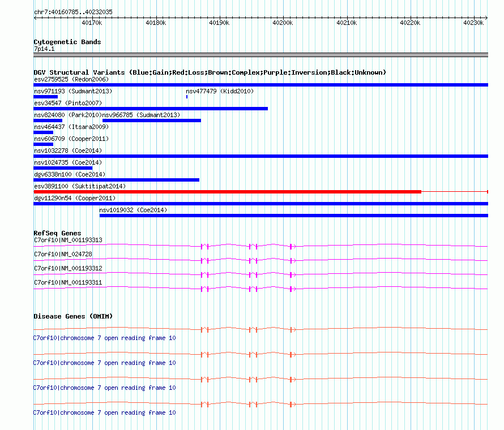This screenshot has height=430, width=504.
Task: Click the NM_001193312 gene model line
Action: [x=260, y=274]
